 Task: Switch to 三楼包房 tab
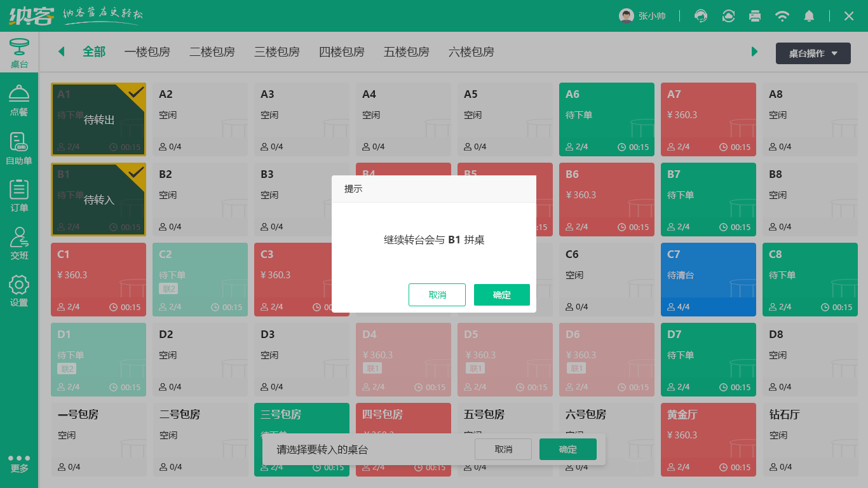click(x=276, y=52)
